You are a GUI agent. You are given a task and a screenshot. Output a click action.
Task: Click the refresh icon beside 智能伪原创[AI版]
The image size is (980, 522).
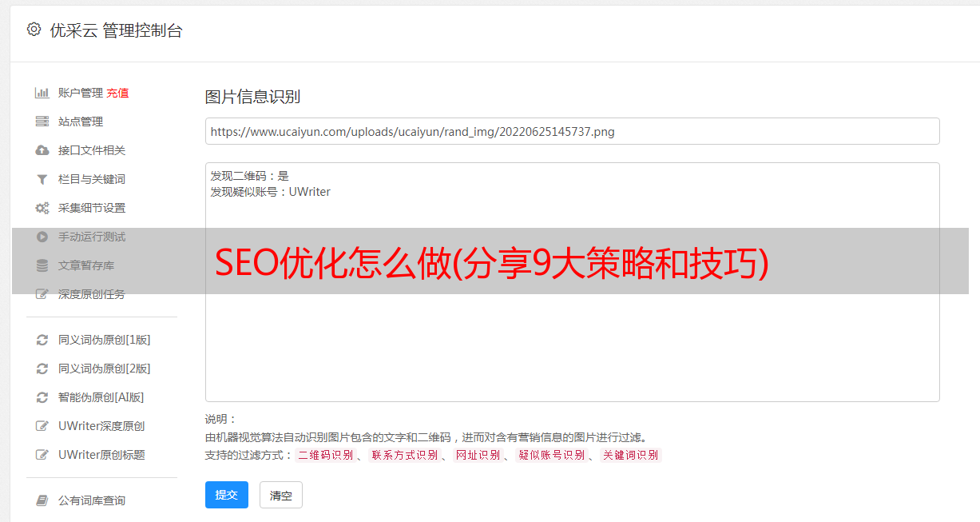[x=42, y=397]
